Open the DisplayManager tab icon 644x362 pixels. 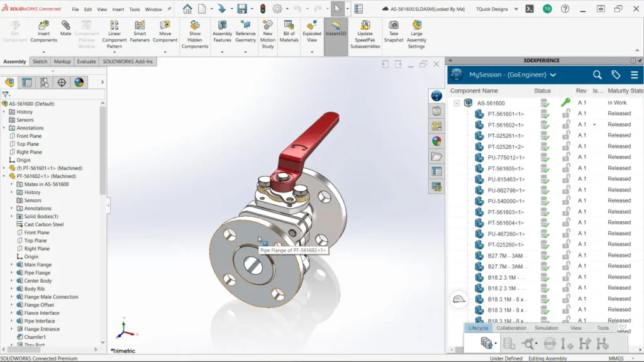(79, 82)
